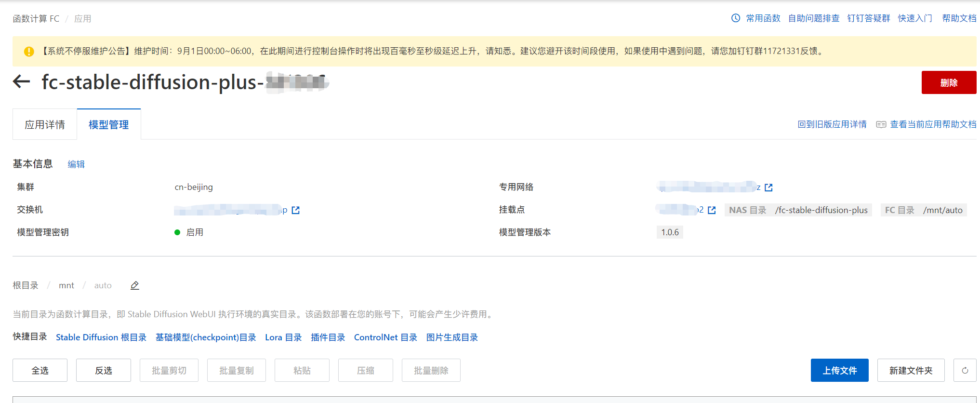Click the 快捷目录 label
Image resolution: width=980 pixels, height=403 pixels.
[x=30, y=336]
